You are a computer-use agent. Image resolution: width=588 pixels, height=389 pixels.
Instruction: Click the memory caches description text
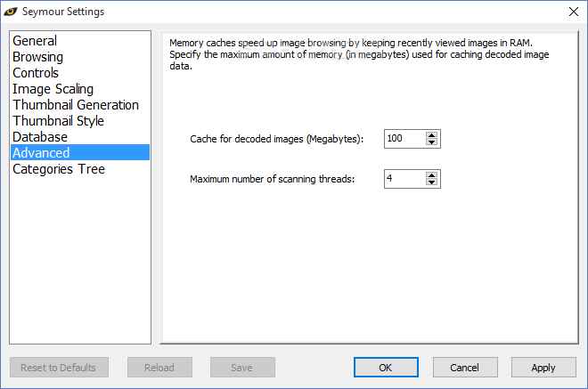point(359,54)
